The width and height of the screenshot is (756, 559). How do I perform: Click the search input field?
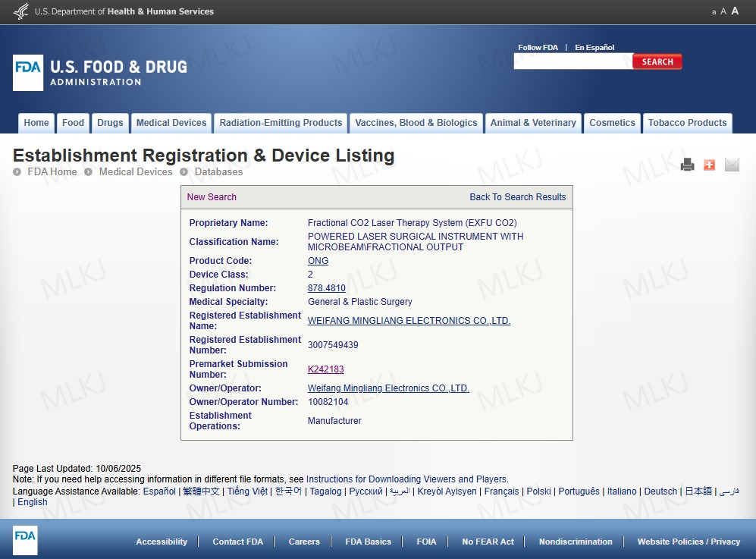click(x=572, y=62)
